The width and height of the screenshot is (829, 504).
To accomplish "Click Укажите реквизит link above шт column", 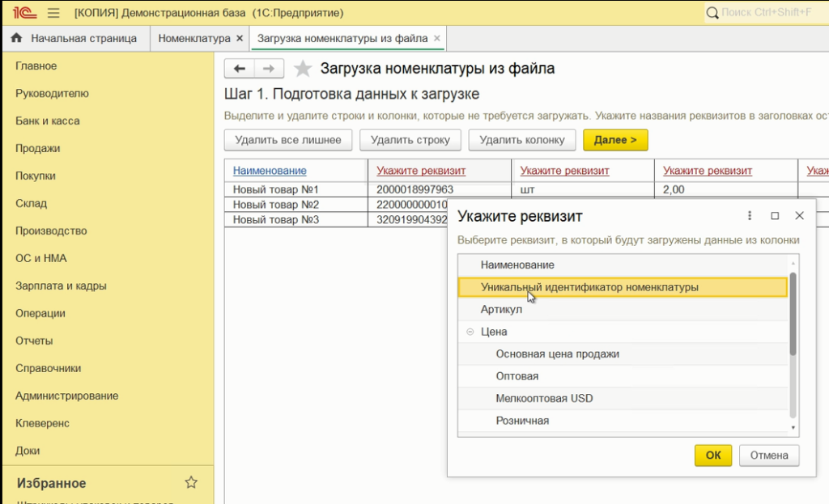I will (564, 171).
